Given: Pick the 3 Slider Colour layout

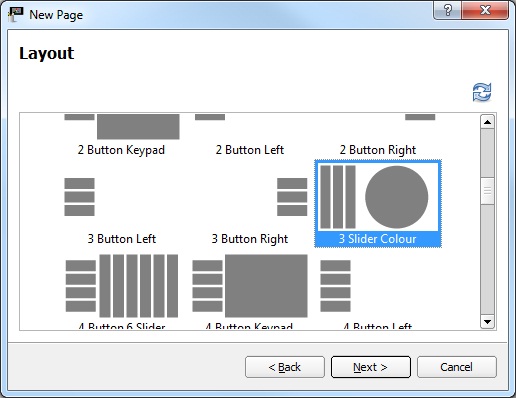Looking at the screenshot, I should [378, 203].
